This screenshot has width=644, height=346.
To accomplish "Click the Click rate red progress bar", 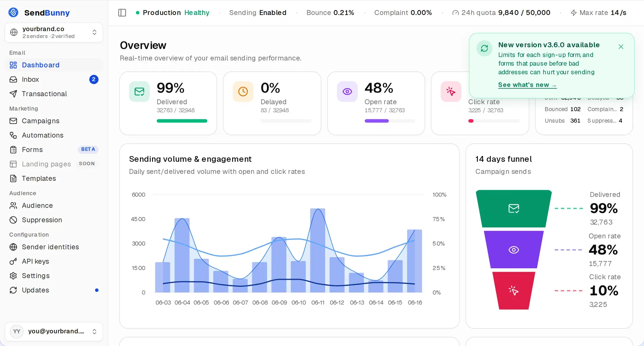I will (471, 121).
